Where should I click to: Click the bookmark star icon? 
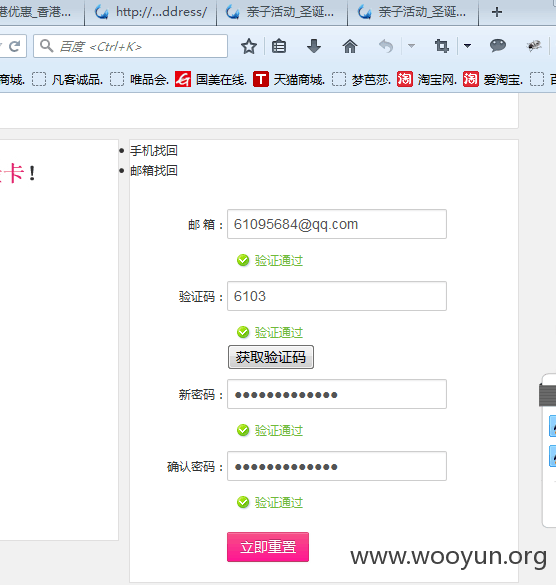click(249, 46)
